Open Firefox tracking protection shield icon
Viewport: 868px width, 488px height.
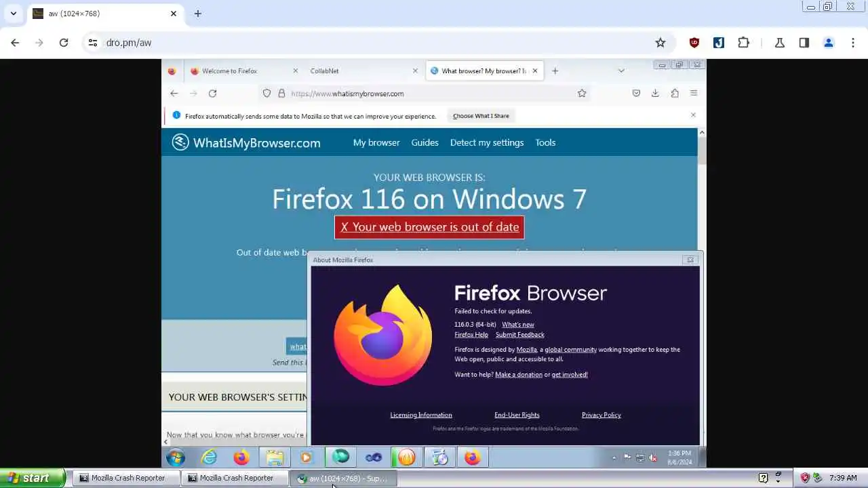(x=267, y=94)
